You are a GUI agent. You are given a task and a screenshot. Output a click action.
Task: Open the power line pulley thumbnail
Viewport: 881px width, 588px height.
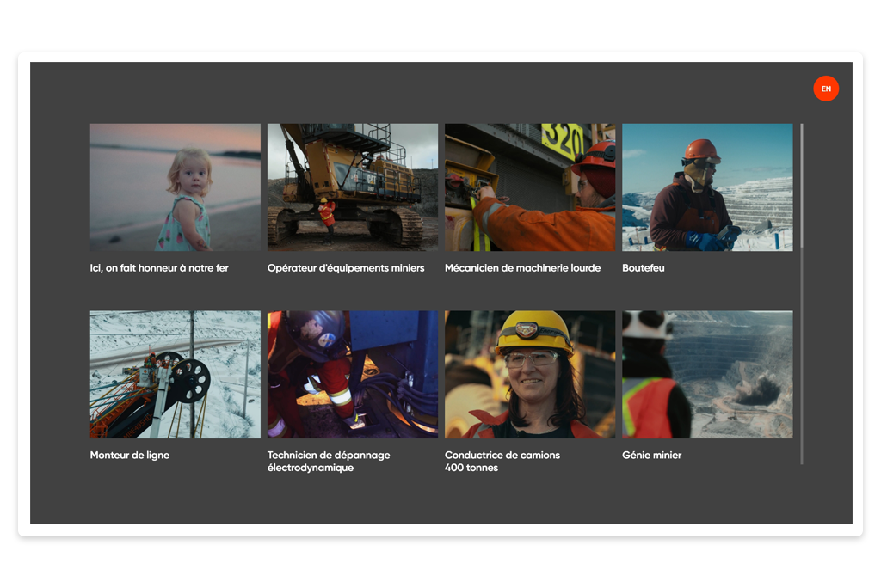(175, 374)
